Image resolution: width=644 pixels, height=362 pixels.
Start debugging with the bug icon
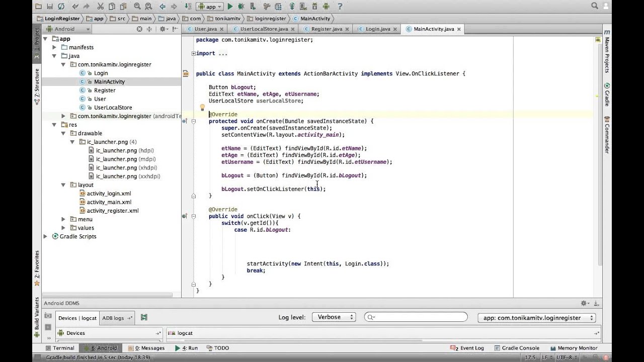click(241, 7)
